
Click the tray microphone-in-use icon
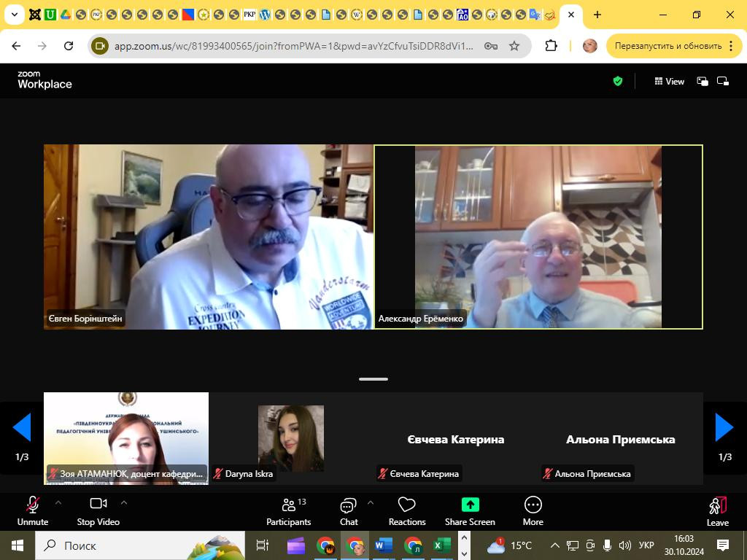(x=607, y=545)
